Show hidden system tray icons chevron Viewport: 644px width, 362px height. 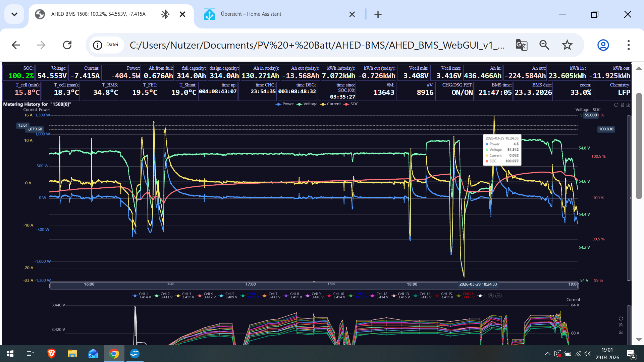point(547,354)
